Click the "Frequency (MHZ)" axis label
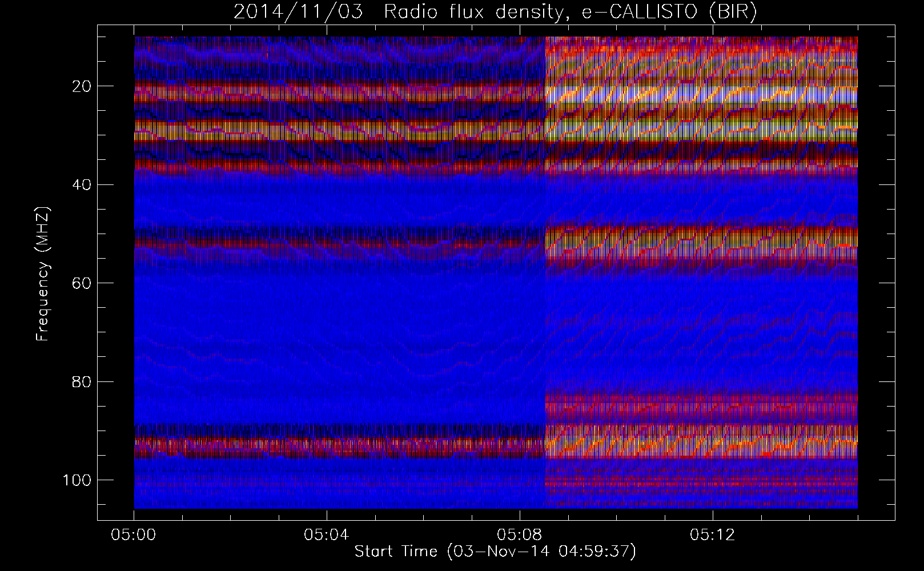This screenshot has width=924, height=571. tap(43, 274)
